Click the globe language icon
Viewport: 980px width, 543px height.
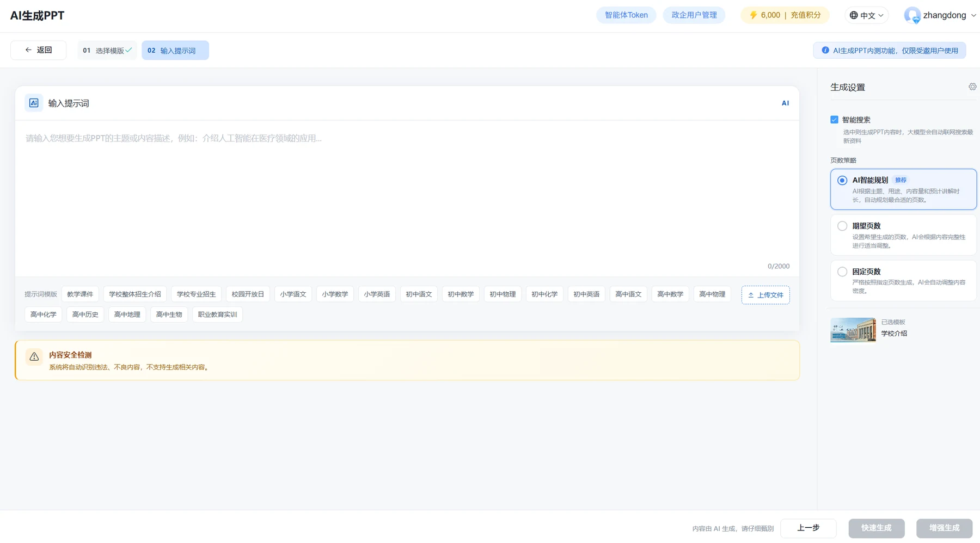[x=854, y=15]
